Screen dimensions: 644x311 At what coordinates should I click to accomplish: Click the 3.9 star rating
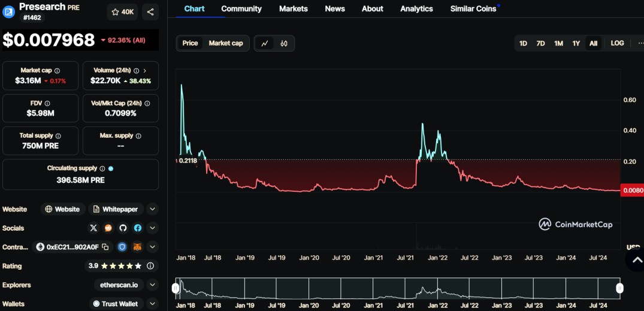pos(115,266)
